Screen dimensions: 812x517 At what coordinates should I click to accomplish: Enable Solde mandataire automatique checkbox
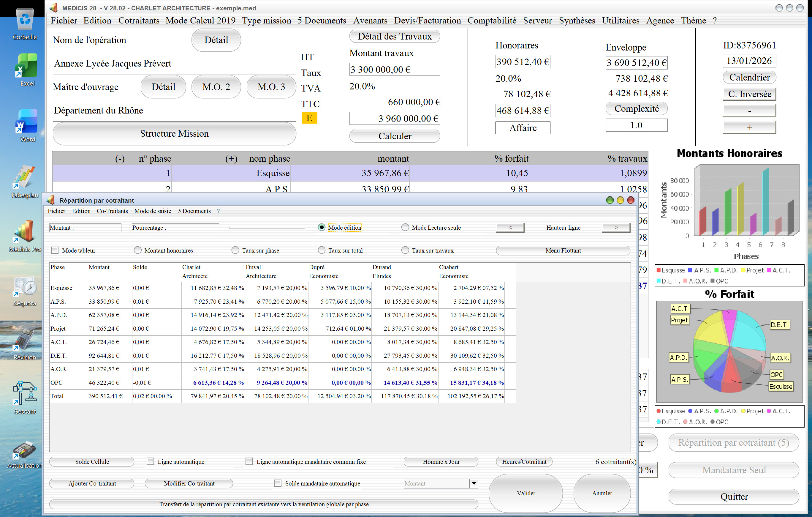pos(278,484)
